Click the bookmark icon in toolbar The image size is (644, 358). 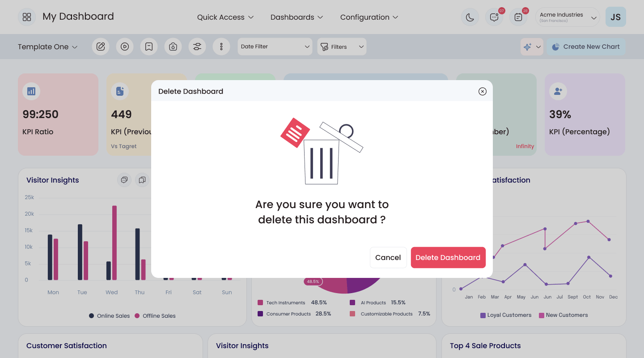(149, 47)
